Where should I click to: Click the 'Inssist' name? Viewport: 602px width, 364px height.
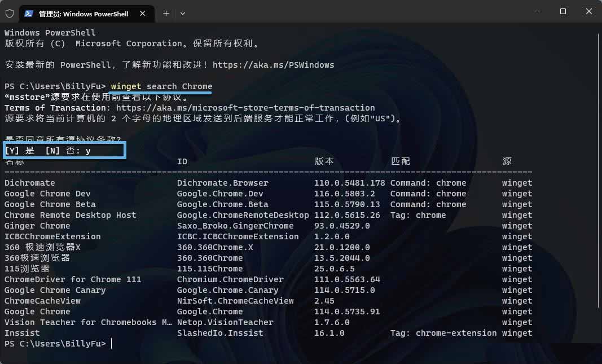tap(22, 334)
